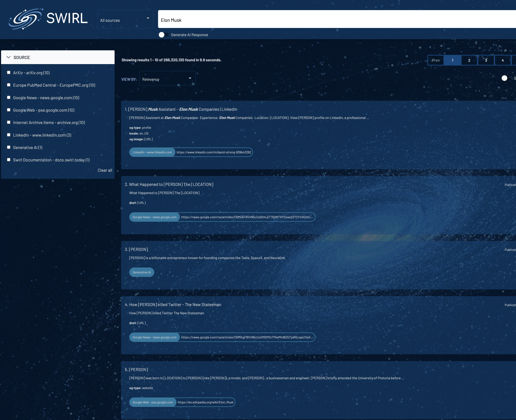Enable the Generative AI source checkbox

click(x=9, y=147)
